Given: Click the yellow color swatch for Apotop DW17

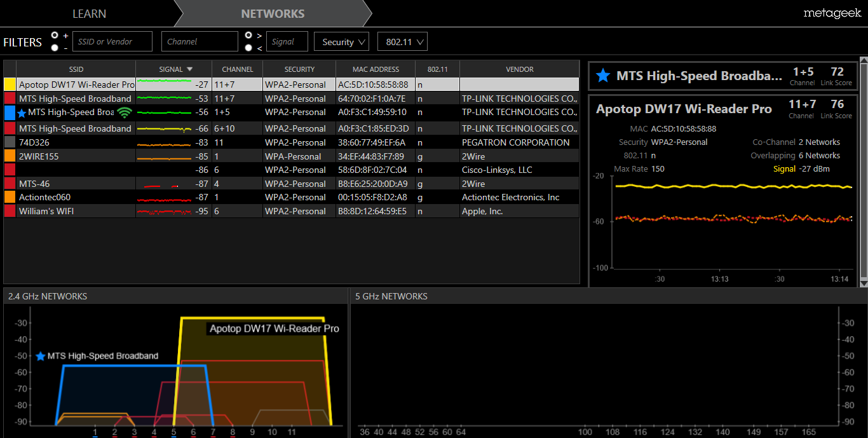Looking at the screenshot, I should click(x=10, y=85).
